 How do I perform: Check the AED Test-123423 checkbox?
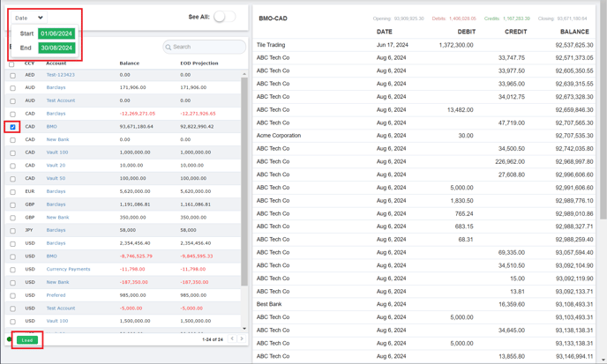(12, 76)
